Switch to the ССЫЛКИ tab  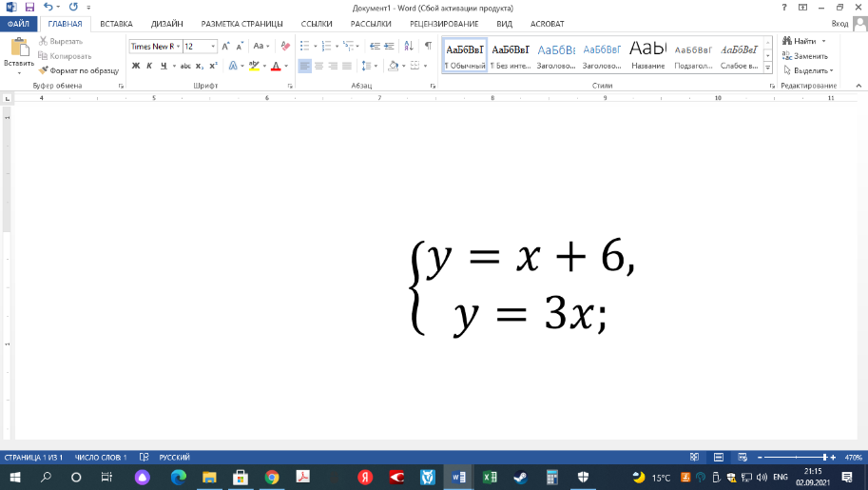pyautogui.click(x=317, y=24)
